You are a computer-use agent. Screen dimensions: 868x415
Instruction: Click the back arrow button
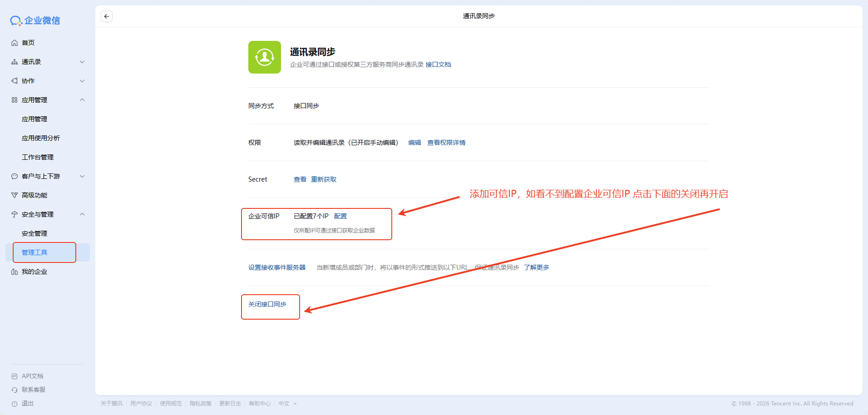107,16
